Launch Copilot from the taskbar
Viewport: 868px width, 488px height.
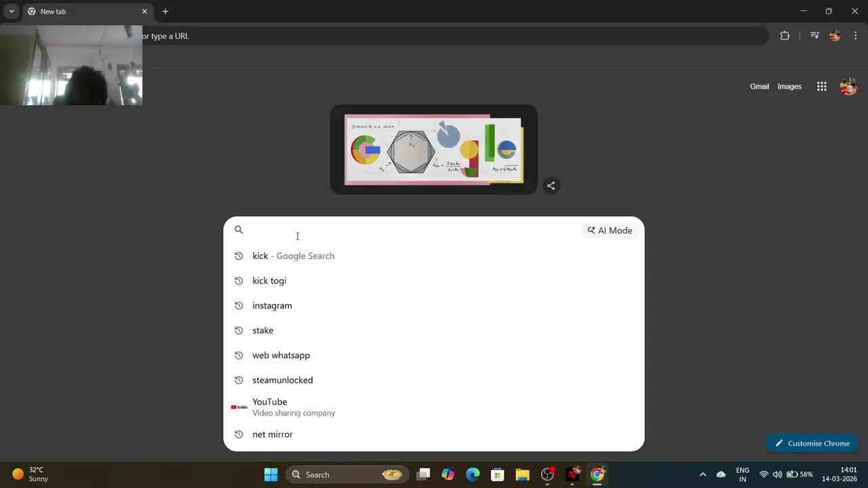[x=448, y=474]
